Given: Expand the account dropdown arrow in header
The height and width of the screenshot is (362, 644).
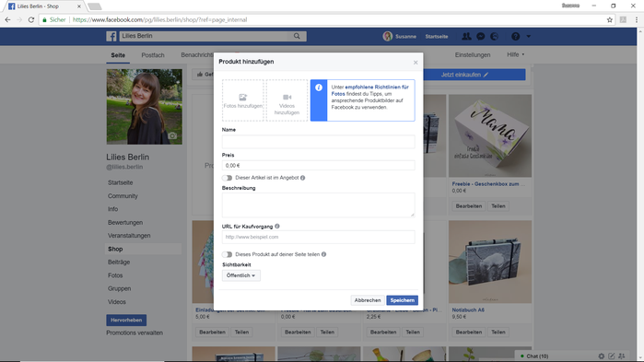Looking at the screenshot, I should (529, 37).
